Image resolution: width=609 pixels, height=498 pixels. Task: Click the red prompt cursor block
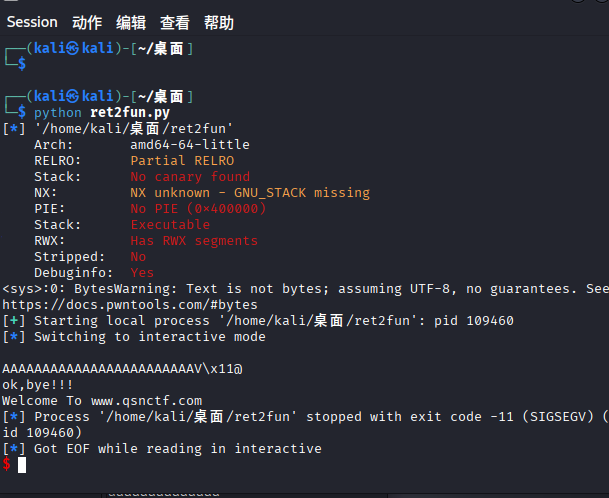tap(22, 465)
